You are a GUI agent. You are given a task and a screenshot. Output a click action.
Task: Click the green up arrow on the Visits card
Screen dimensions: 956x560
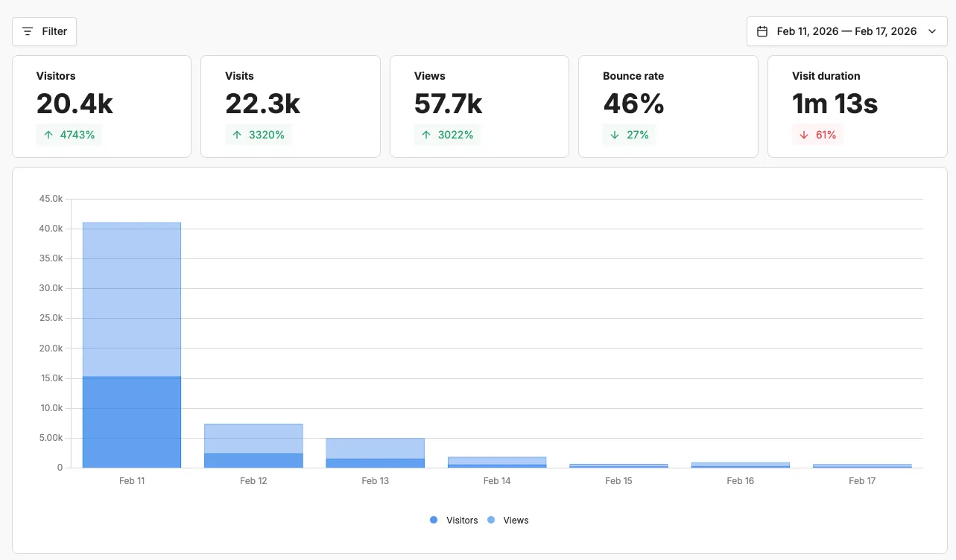238,135
